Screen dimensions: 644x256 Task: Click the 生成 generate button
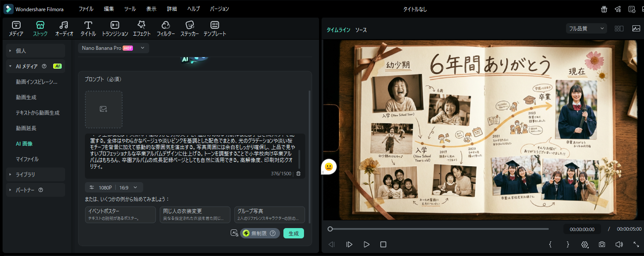point(293,233)
